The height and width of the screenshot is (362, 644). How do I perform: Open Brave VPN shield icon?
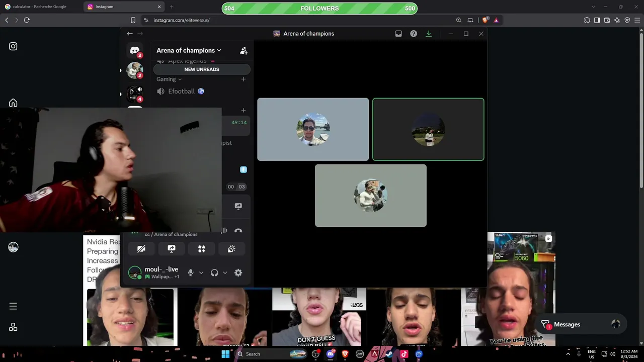click(627, 20)
